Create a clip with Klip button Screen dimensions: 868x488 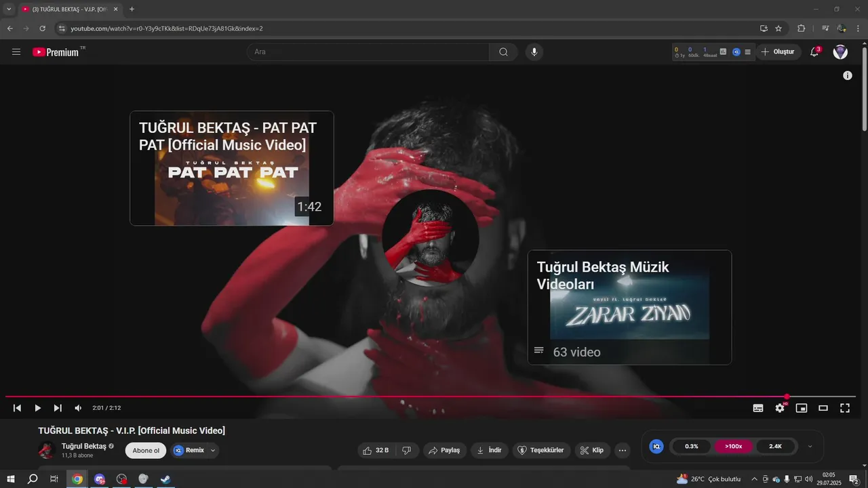click(593, 450)
